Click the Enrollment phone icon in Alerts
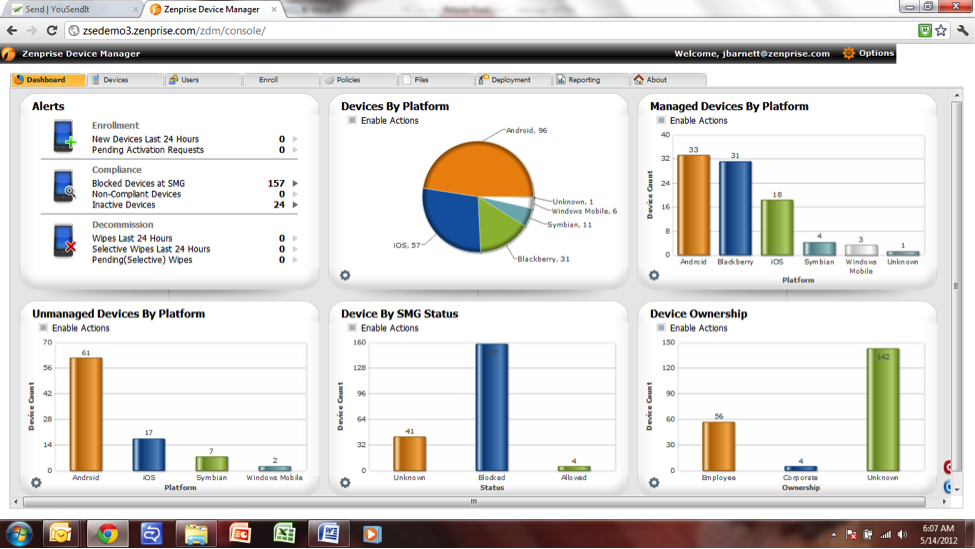975x549 pixels. pos(64,136)
